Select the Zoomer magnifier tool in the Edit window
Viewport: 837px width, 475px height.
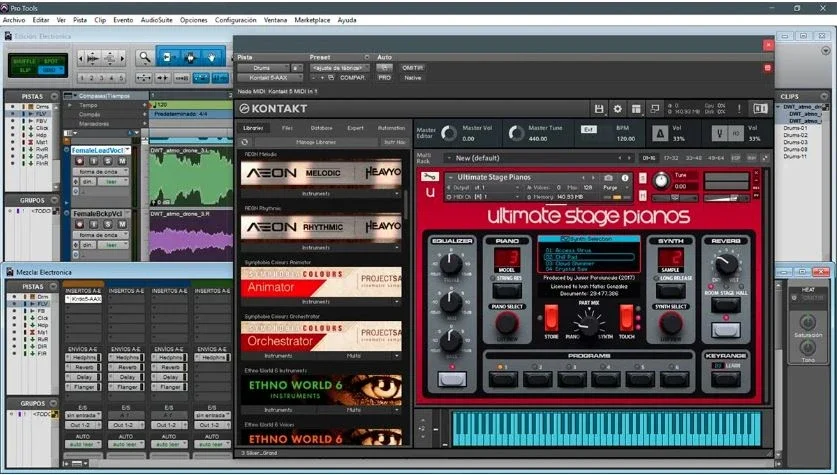coord(144,57)
